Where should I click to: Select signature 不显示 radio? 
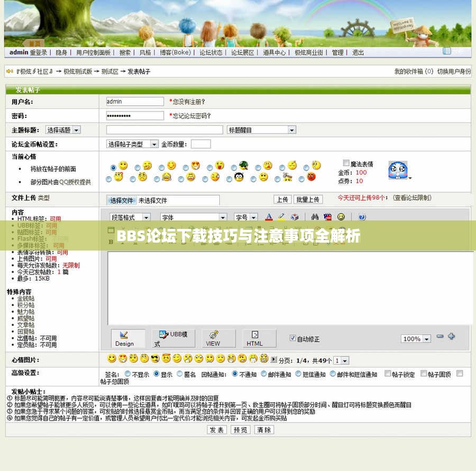click(x=127, y=374)
